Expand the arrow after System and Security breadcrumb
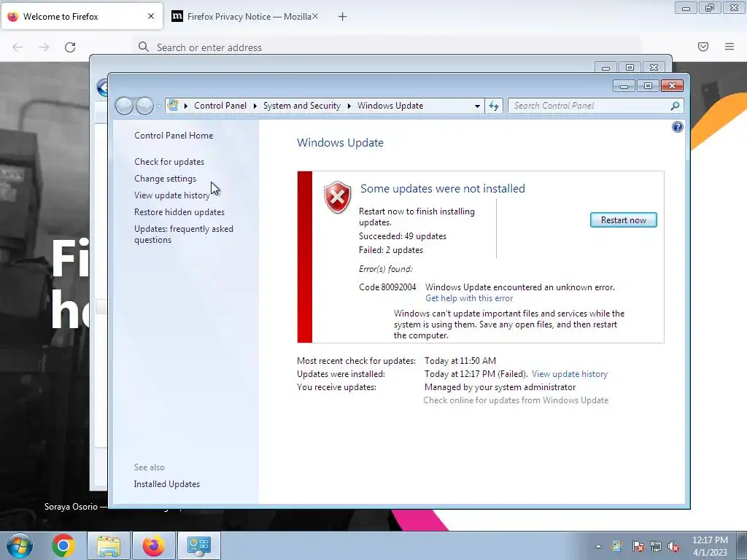747x560 pixels. [x=349, y=106]
